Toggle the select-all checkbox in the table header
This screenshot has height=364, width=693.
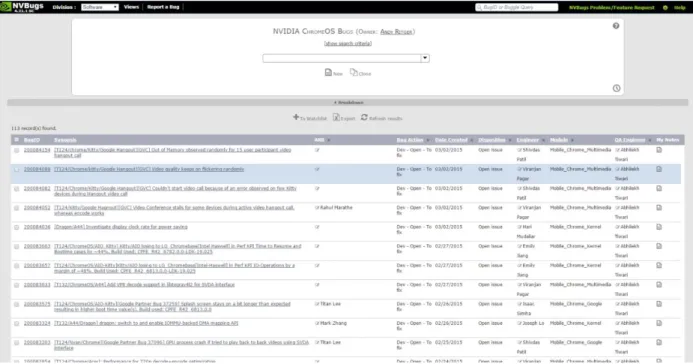click(16, 140)
